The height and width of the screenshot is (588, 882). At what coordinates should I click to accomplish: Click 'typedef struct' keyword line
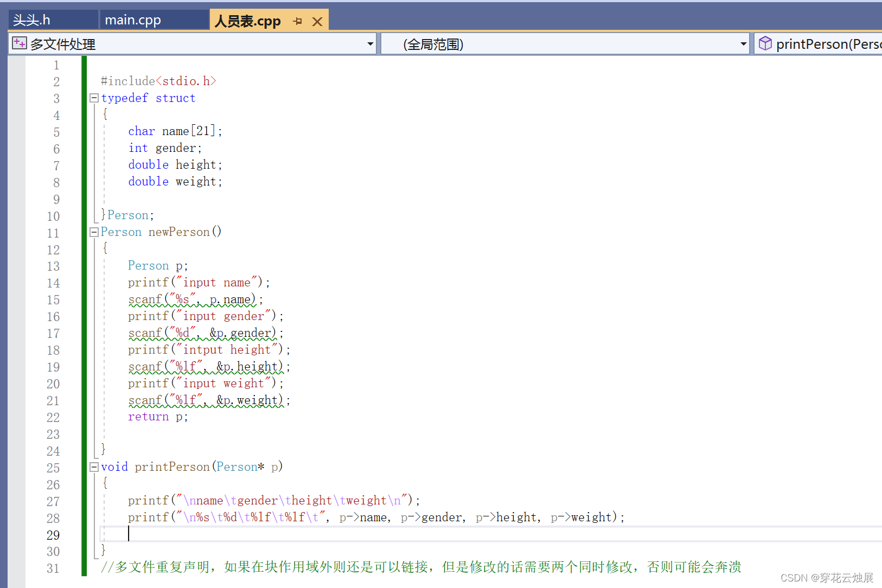pos(148,98)
